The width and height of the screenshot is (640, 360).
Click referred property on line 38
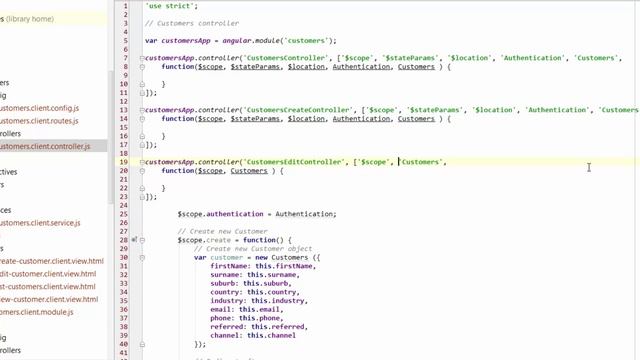[x=227, y=327]
